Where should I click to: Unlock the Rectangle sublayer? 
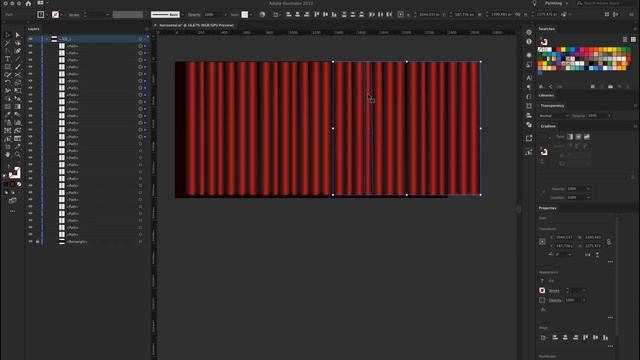(38, 242)
